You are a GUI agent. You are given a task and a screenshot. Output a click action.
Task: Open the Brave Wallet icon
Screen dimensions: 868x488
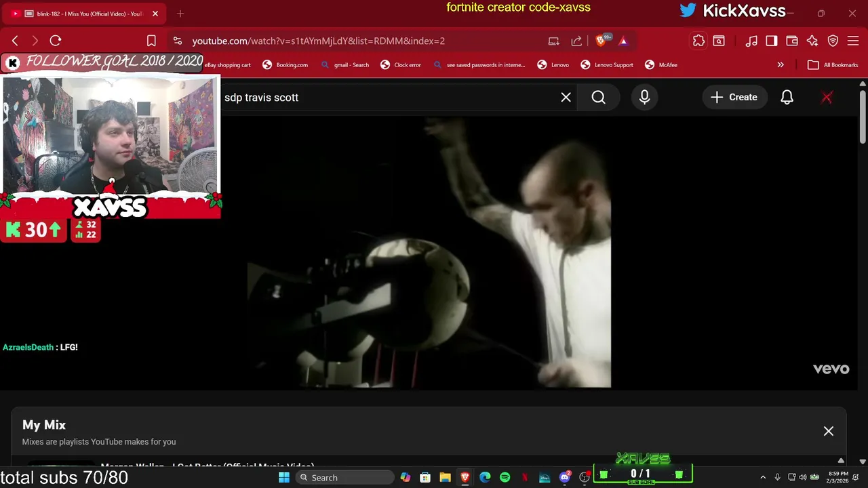point(792,41)
